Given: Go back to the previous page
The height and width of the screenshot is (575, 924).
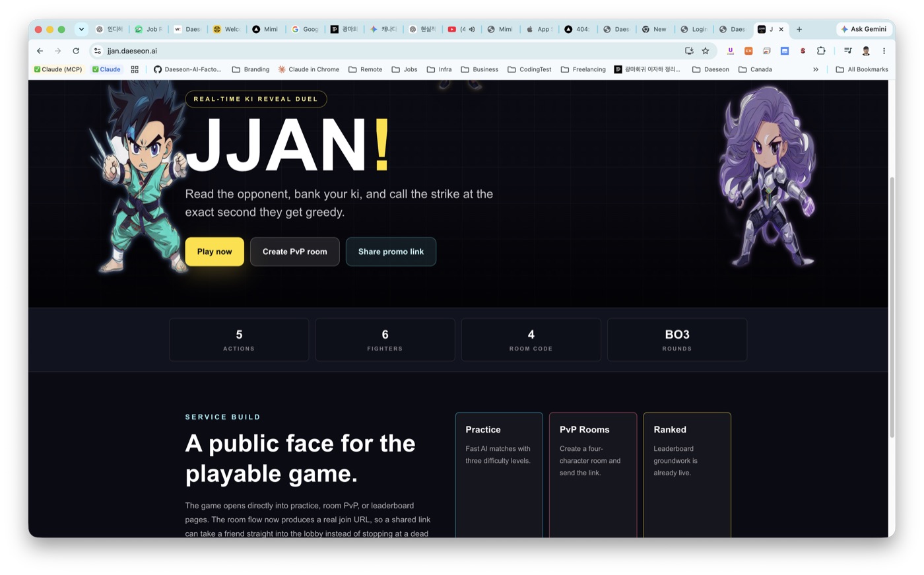Looking at the screenshot, I should click(x=40, y=51).
